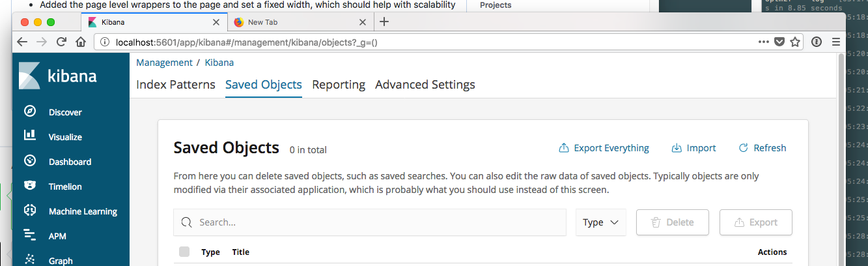Focus the saved objects Search field
The height and width of the screenshot is (266, 868).
[378, 222]
